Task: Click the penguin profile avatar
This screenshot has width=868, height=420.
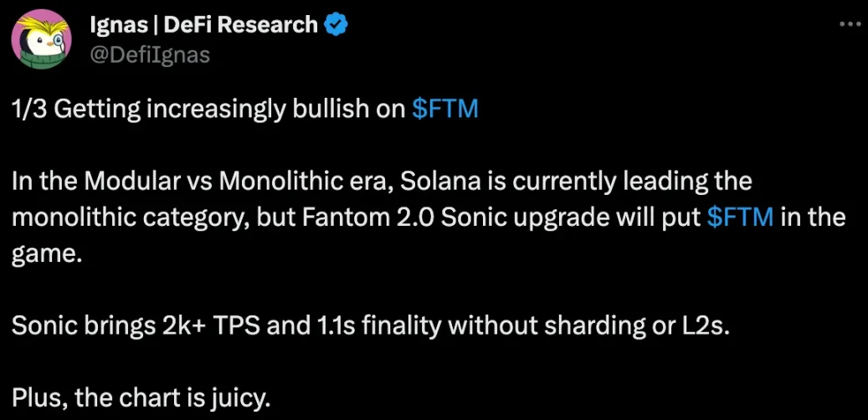Action: [x=44, y=42]
